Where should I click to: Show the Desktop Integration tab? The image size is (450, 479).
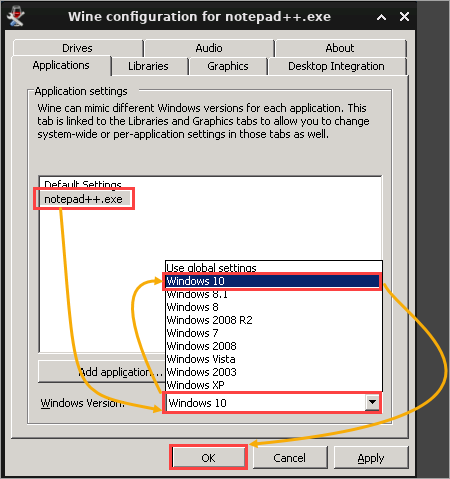[x=337, y=66]
